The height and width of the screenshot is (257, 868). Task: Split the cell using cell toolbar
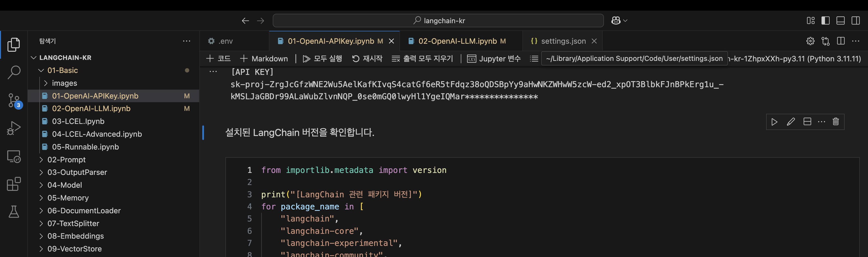click(807, 122)
